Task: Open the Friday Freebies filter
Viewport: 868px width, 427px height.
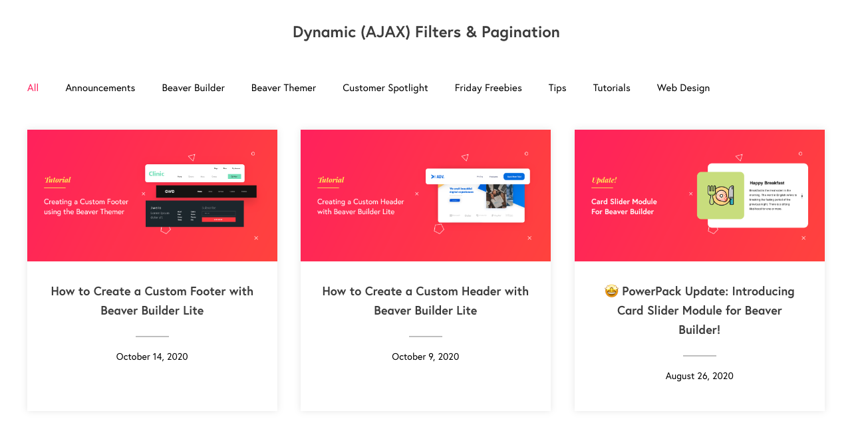Action: point(488,88)
